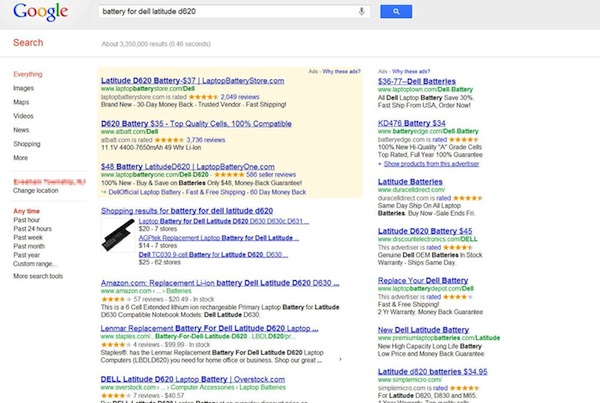Filter results by Past hour
The width and height of the screenshot is (600, 403).
(26, 220)
